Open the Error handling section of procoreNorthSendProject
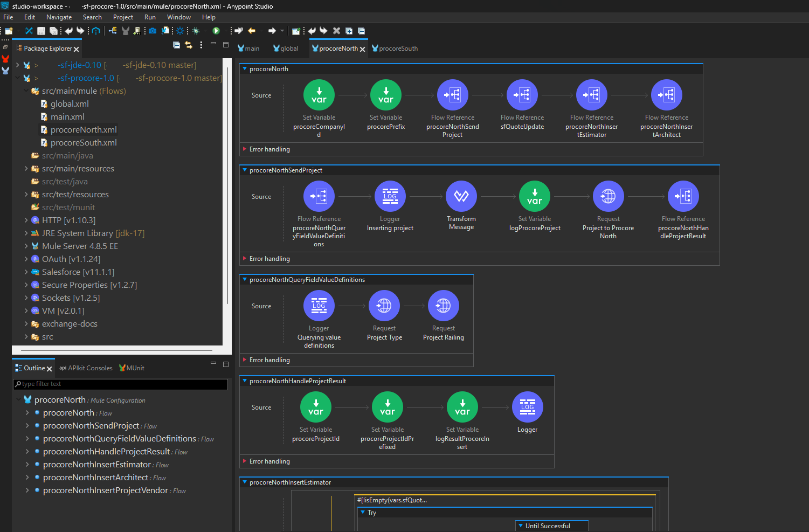 [x=269, y=259]
